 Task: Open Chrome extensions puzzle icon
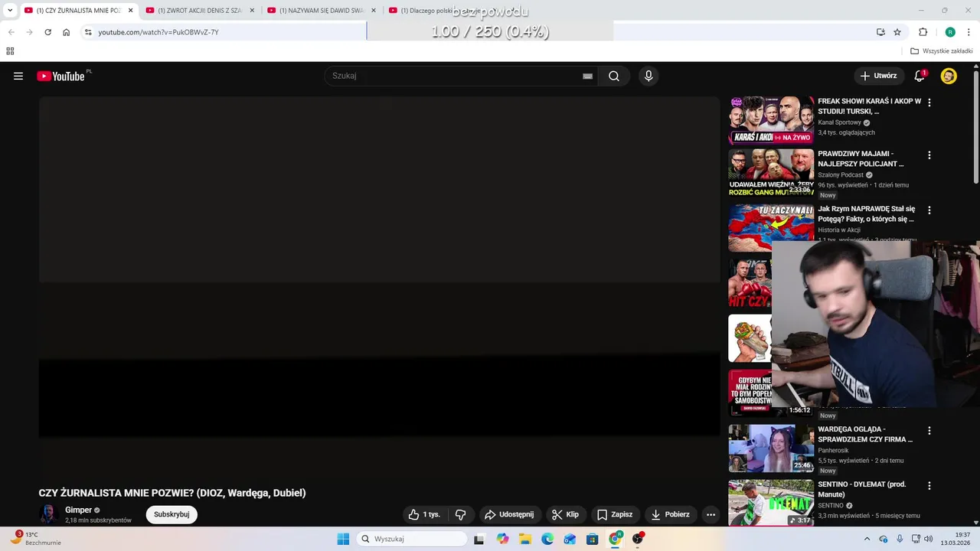(923, 32)
